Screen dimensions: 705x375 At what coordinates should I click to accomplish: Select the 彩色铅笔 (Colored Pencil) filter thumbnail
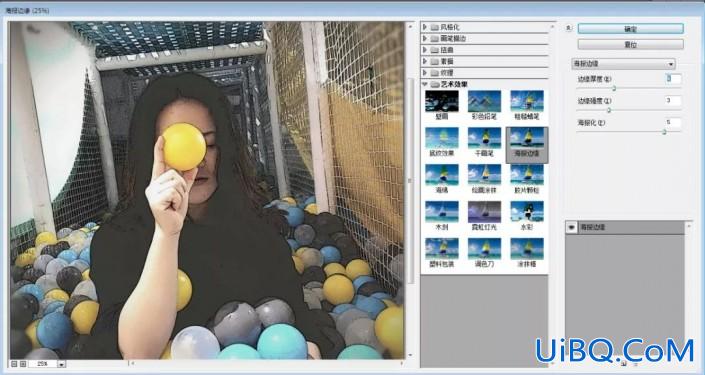(x=484, y=101)
